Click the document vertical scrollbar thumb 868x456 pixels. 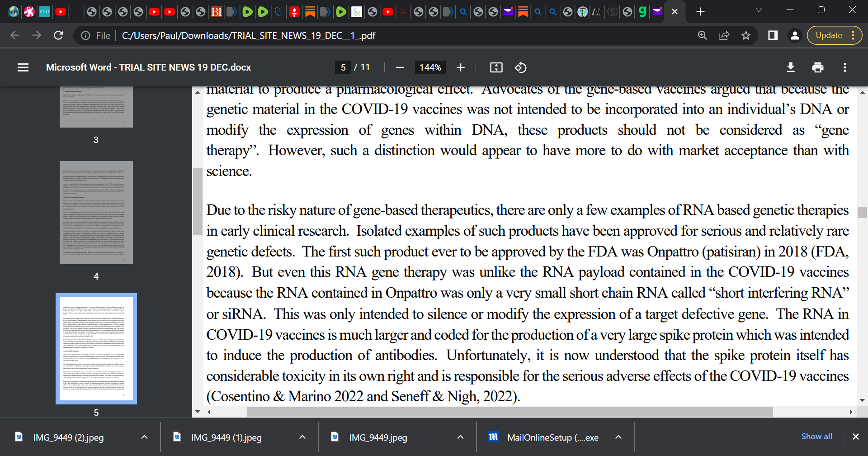862,212
